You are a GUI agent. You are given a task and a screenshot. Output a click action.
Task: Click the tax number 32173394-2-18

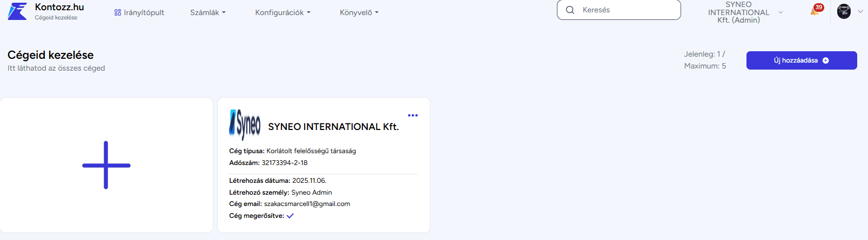[285, 163]
